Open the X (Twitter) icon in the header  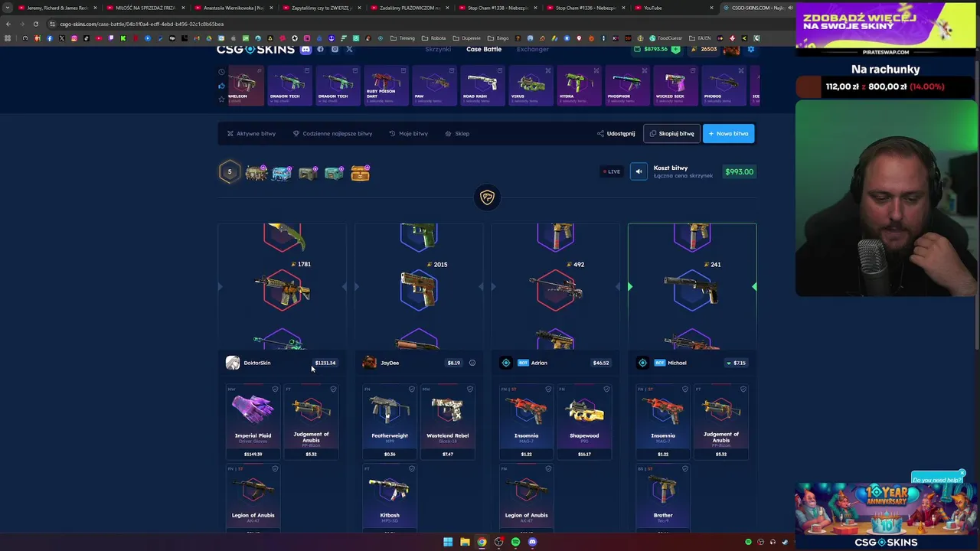point(349,49)
